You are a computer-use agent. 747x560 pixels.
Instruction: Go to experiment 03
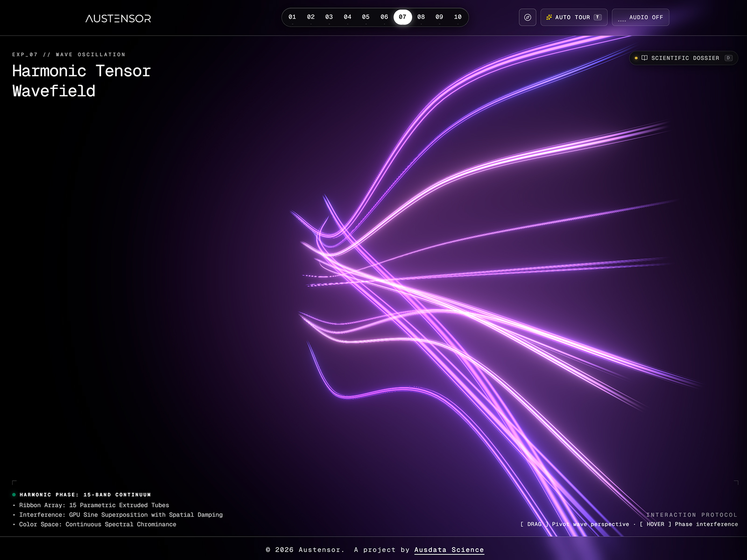point(329,17)
